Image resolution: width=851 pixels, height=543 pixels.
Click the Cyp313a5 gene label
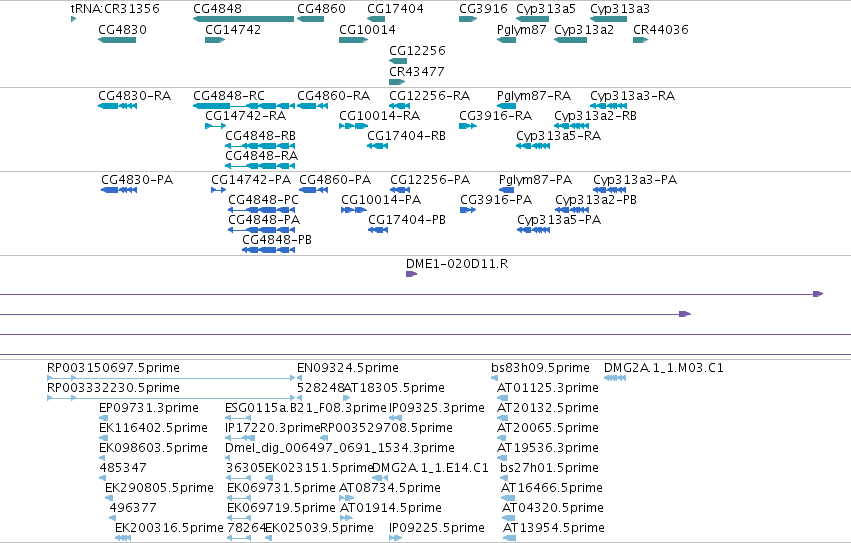coord(546,9)
